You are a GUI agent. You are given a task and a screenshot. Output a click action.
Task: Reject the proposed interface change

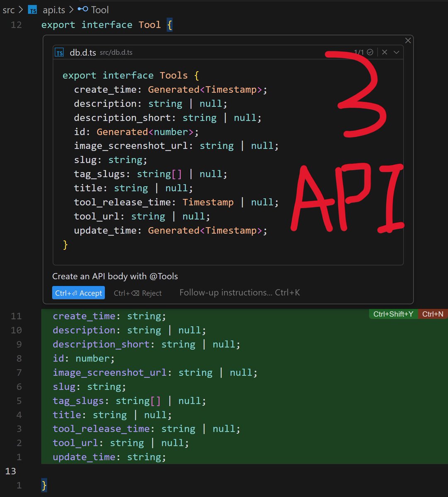pyautogui.click(x=138, y=293)
